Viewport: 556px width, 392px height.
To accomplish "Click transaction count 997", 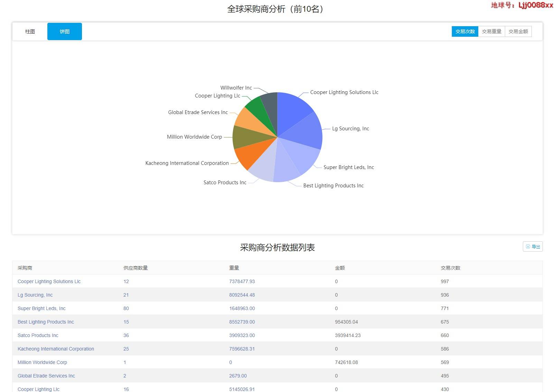I will [x=445, y=281].
